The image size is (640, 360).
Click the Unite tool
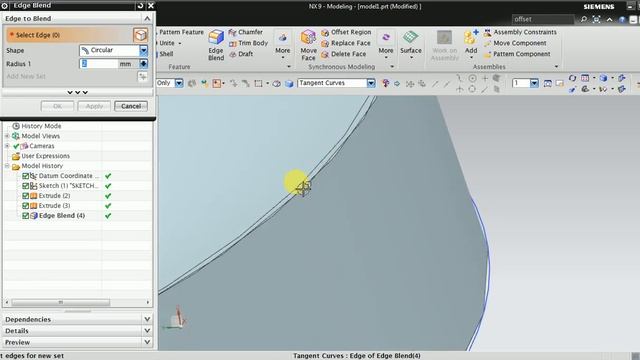[167, 43]
